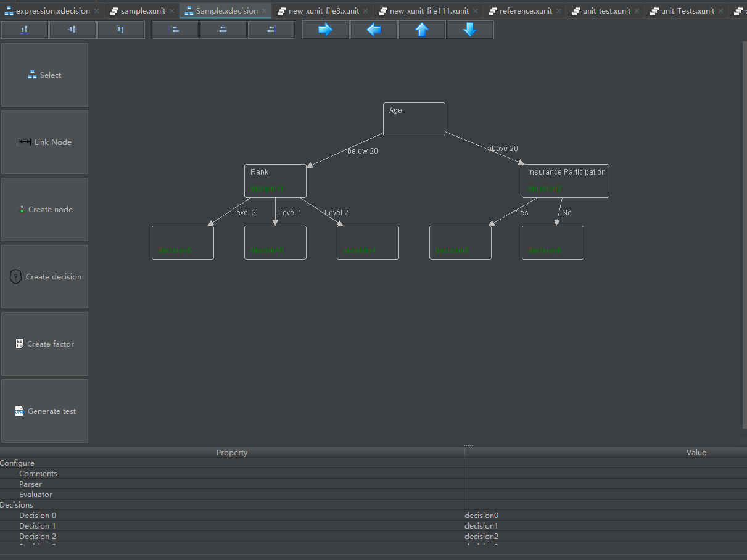Select the Decisions group row

(373, 505)
